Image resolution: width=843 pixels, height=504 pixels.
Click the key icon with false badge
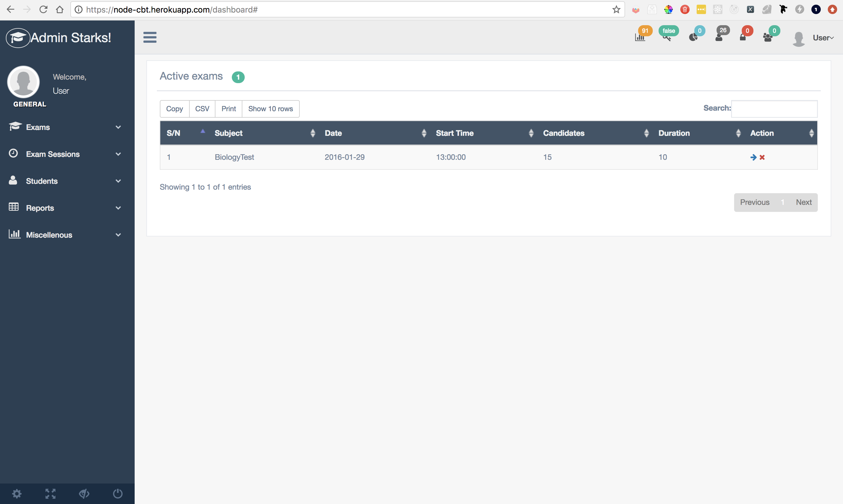[666, 37]
